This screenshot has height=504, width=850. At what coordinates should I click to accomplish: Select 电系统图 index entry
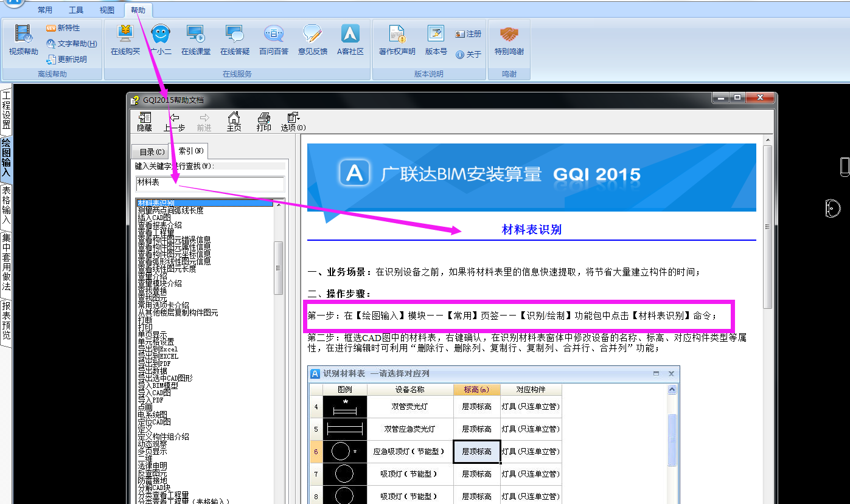(152, 415)
